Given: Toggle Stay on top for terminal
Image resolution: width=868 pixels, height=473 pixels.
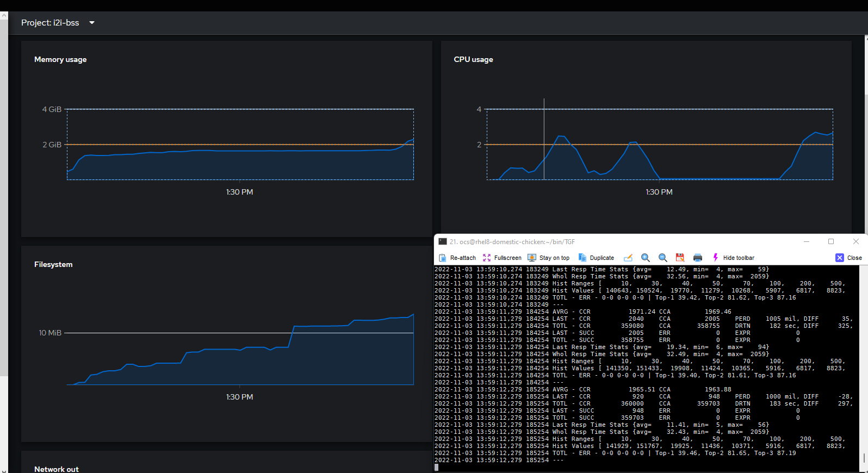Looking at the screenshot, I should (548, 258).
